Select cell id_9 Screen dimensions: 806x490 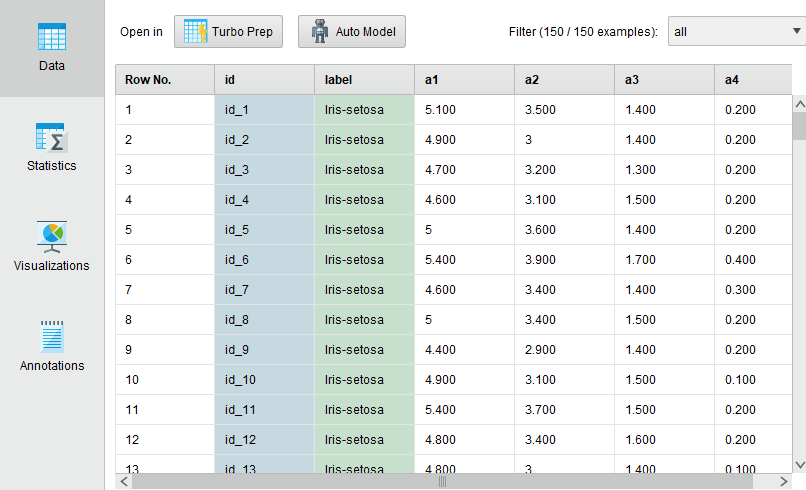pos(264,350)
